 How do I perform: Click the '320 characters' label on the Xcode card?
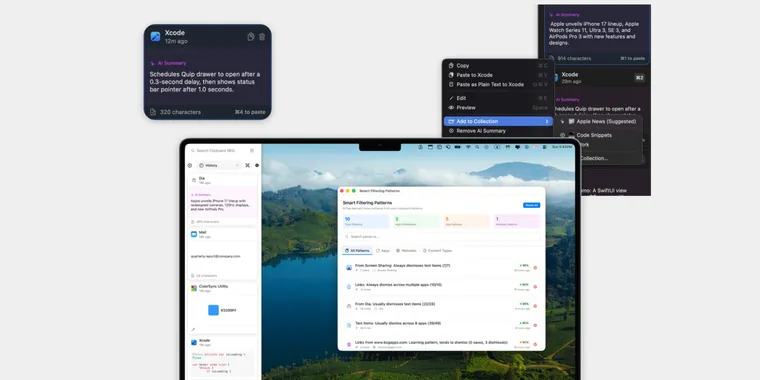point(180,112)
